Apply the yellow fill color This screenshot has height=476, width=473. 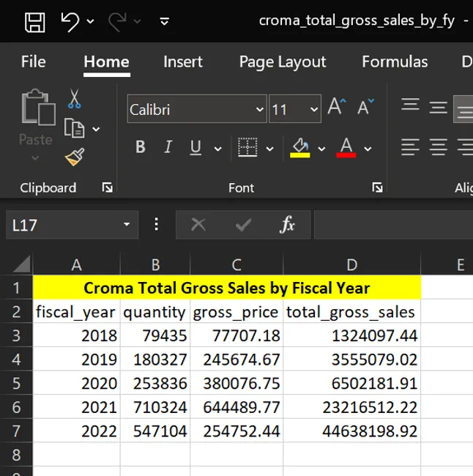pos(300,148)
